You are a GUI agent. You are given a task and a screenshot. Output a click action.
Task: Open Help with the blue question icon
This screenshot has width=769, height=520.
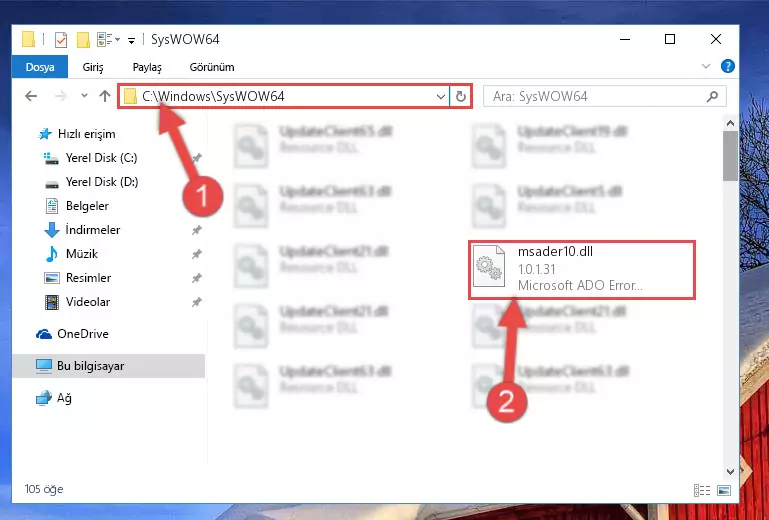pyautogui.click(x=728, y=66)
